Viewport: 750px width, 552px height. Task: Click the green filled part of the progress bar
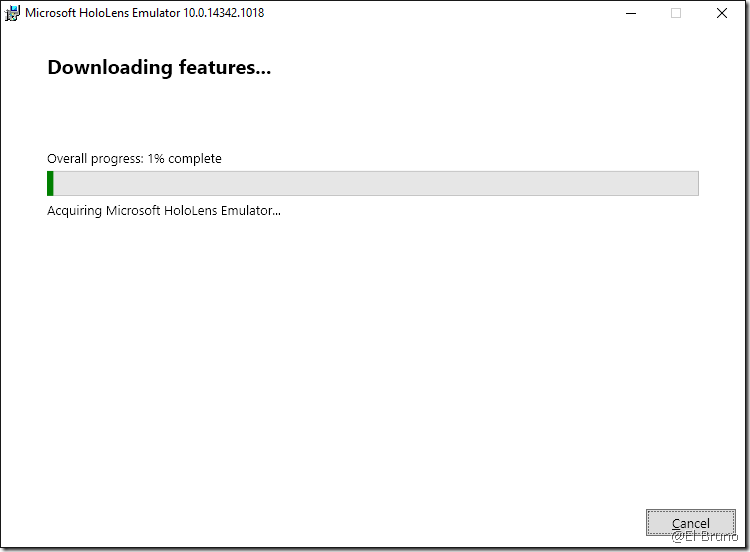pyautogui.click(x=50, y=184)
